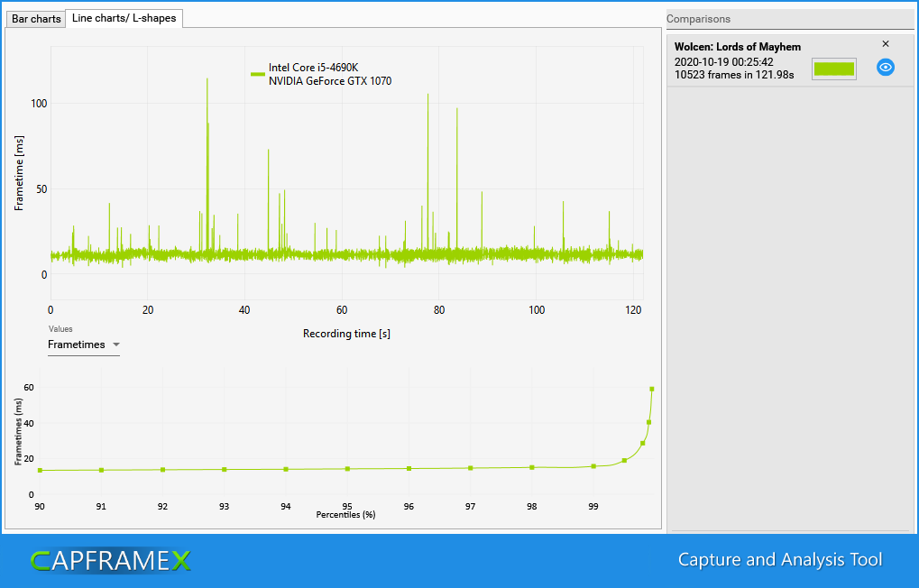Image resolution: width=919 pixels, height=588 pixels.
Task: Click the green legend line marker in the chart
Action: [257, 75]
